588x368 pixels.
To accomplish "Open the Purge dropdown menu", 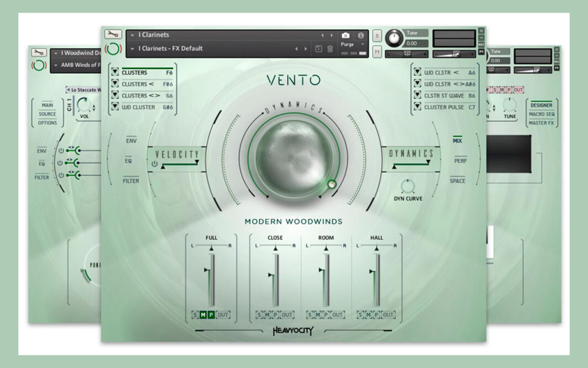I will tap(352, 44).
